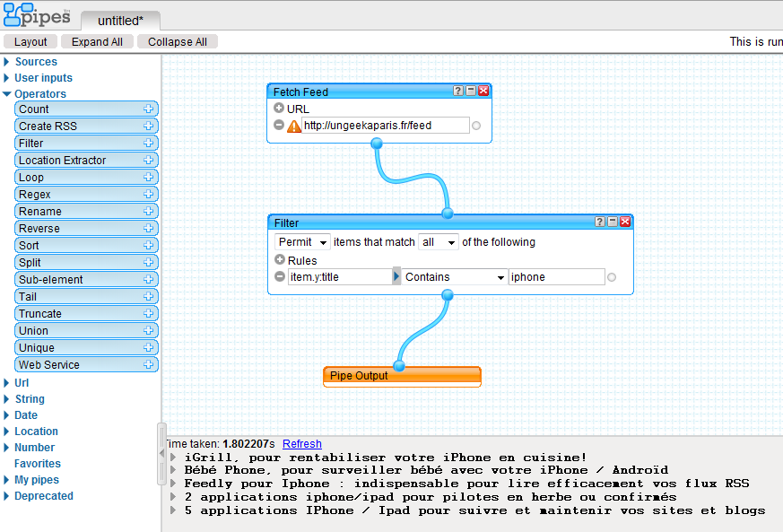
Task: Click the Filter rule value connector circle
Action: [x=612, y=277]
